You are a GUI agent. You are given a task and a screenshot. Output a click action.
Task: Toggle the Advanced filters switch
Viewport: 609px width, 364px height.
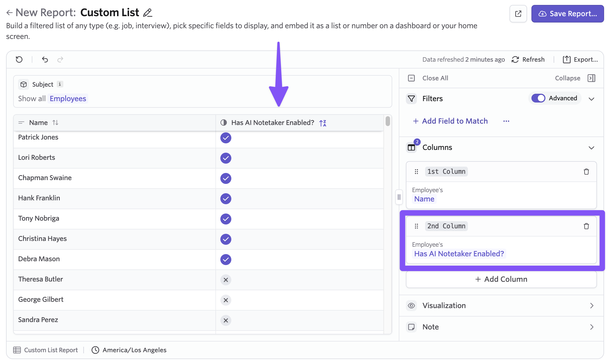538,98
